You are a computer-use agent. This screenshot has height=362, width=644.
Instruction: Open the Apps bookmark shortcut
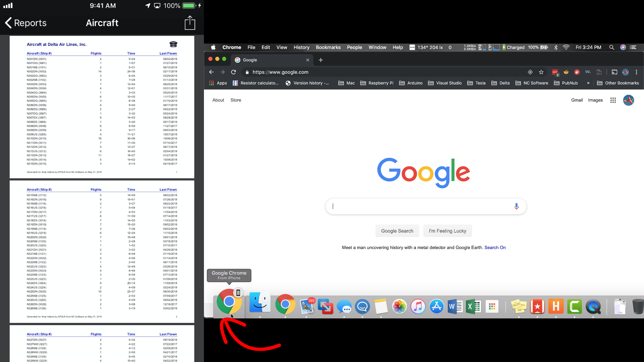coord(218,83)
